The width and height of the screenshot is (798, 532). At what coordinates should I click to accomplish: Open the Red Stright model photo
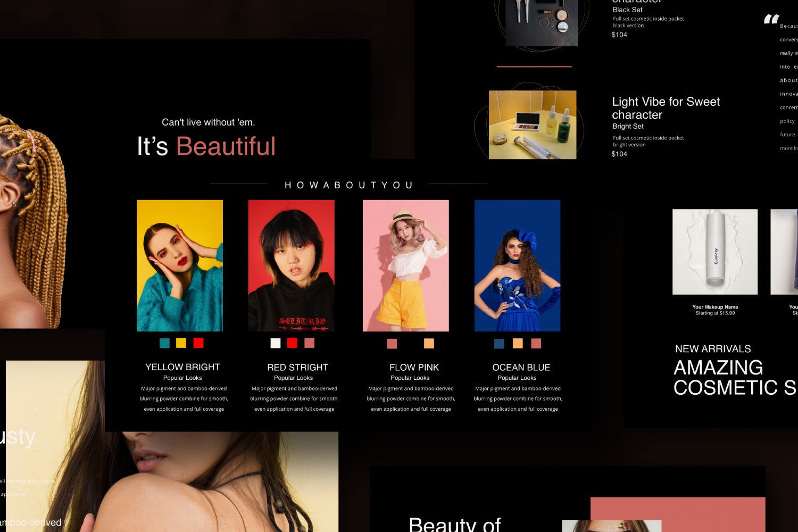(291, 265)
